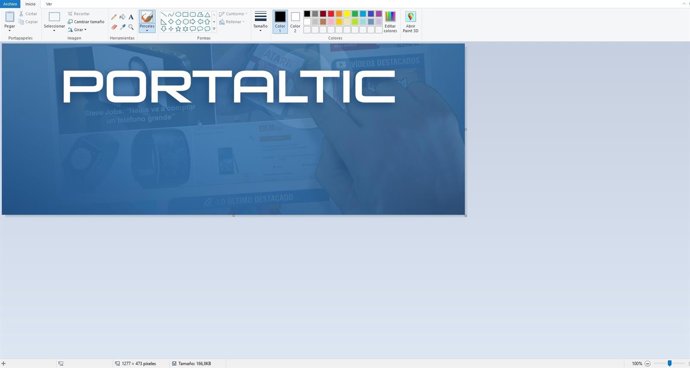690x368 pixels.
Task: Expand the Pinceles brushes dropdown arrow
Action: 147,30
